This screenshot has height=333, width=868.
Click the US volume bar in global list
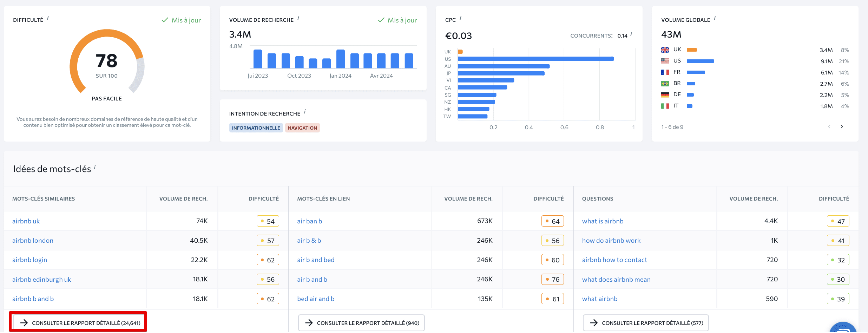[x=701, y=61]
